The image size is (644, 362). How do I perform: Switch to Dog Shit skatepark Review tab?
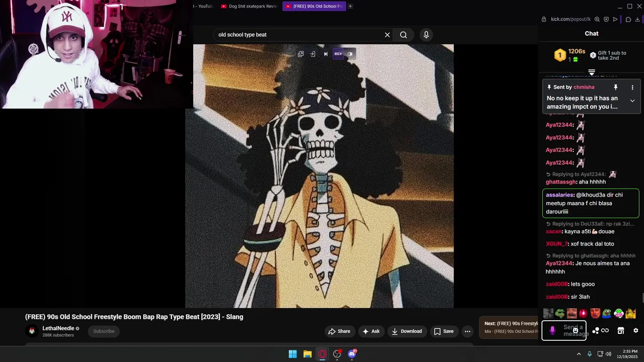pos(249,6)
